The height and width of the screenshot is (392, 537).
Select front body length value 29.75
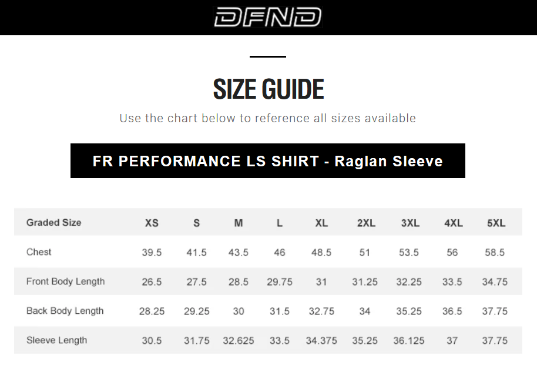click(x=280, y=282)
